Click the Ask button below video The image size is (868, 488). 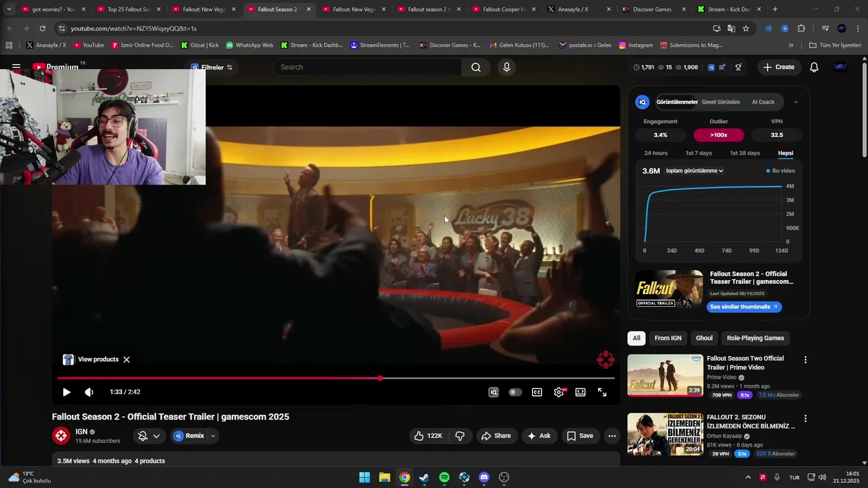tap(538, 436)
